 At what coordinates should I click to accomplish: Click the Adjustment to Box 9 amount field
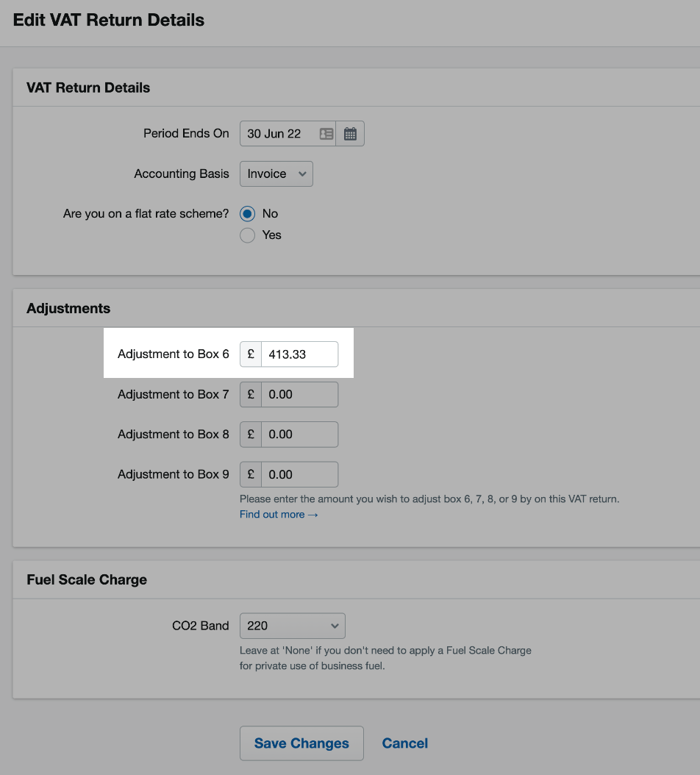pyautogui.click(x=300, y=474)
